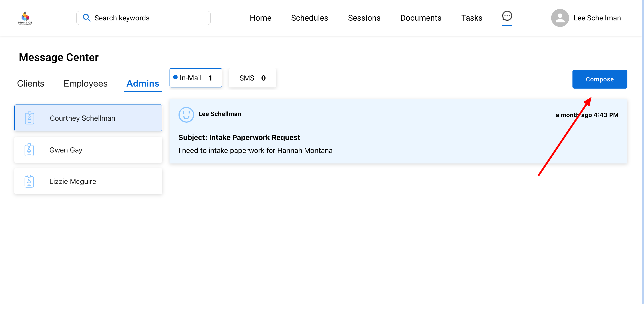Click Courtney Schellman's badge icon
This screenshot has height=322, width=644.
pos(30,118)
